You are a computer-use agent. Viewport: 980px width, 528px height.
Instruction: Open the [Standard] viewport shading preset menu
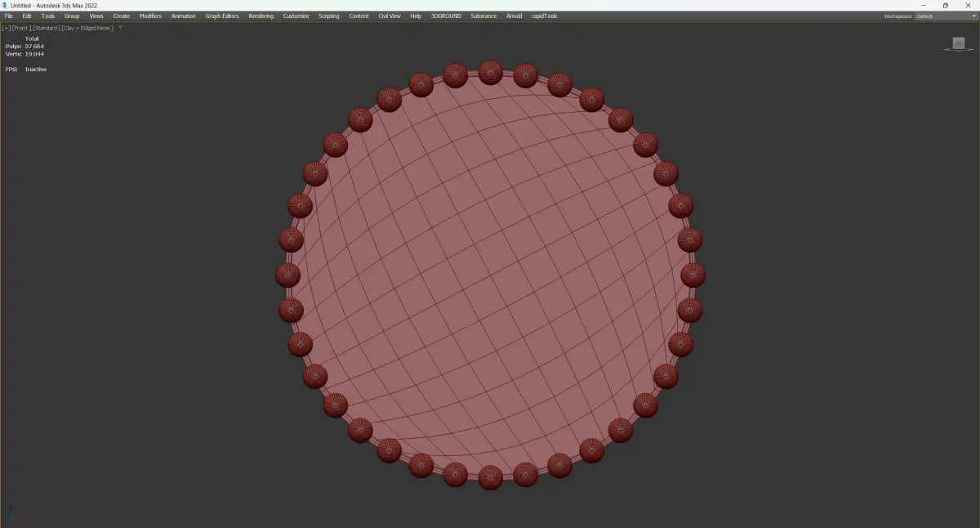(x=45, y=28)
